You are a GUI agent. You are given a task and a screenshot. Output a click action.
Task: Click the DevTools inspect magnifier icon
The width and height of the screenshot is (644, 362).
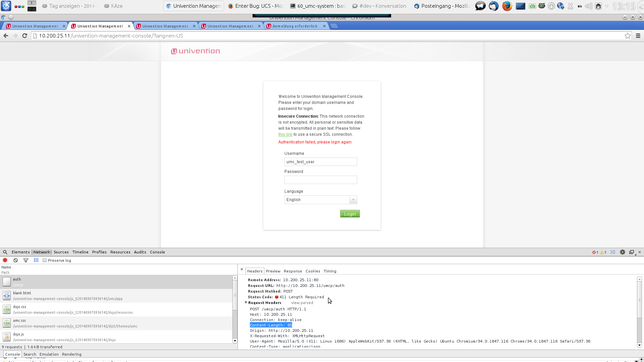pos(5,252)
